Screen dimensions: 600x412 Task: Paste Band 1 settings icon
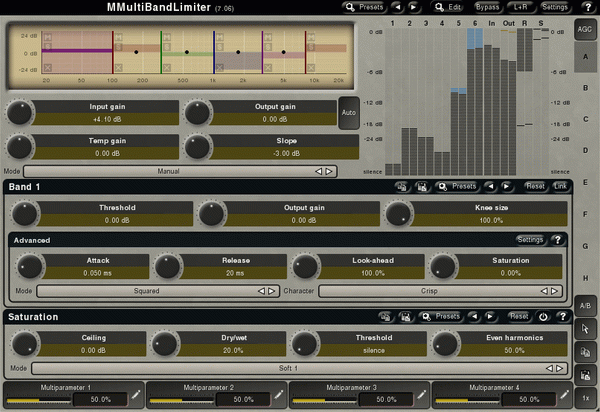point(422,187)
